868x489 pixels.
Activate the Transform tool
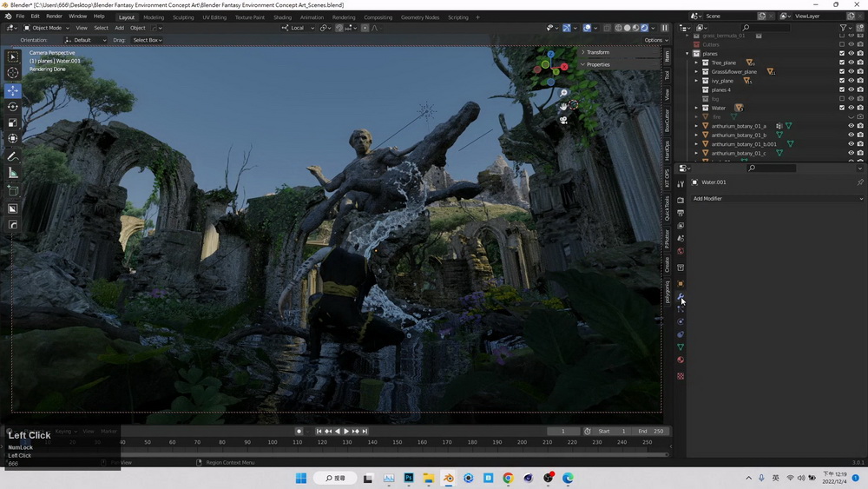coord(13,138)
